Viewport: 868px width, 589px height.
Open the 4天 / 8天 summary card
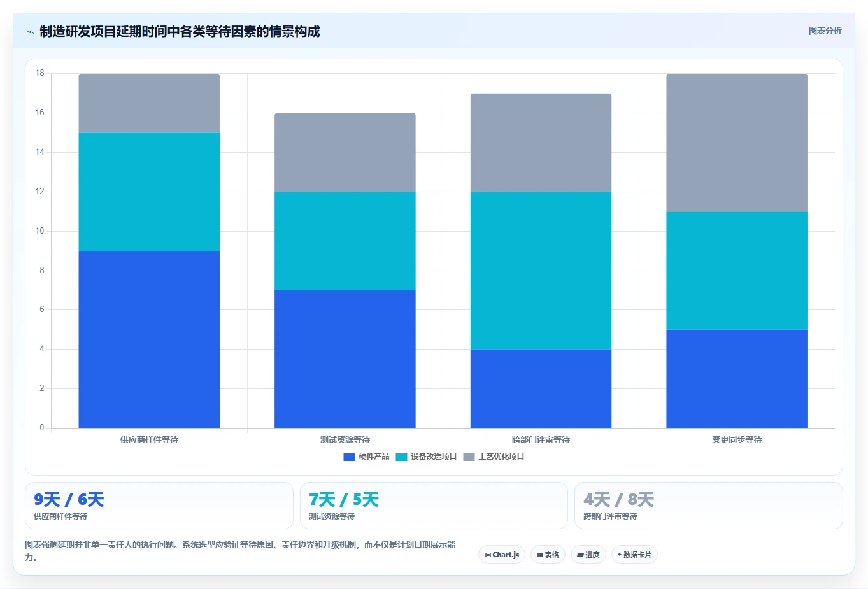click(x=709, y=506)
